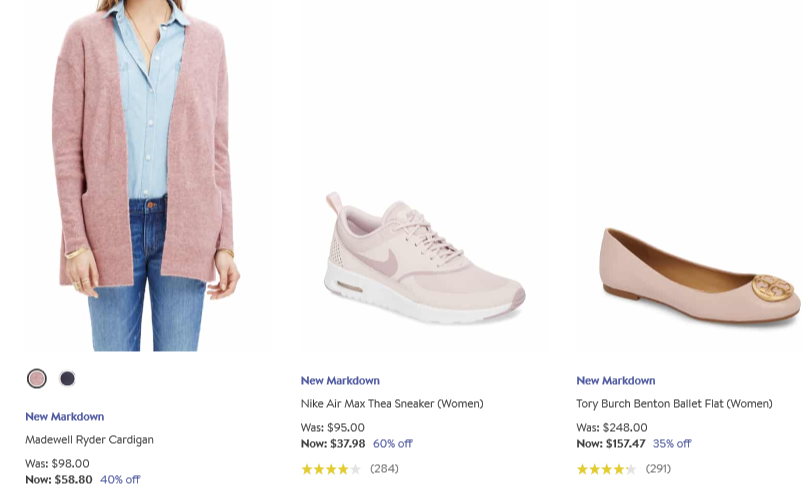Open the 291 reviews for the ballet flat

658,468
